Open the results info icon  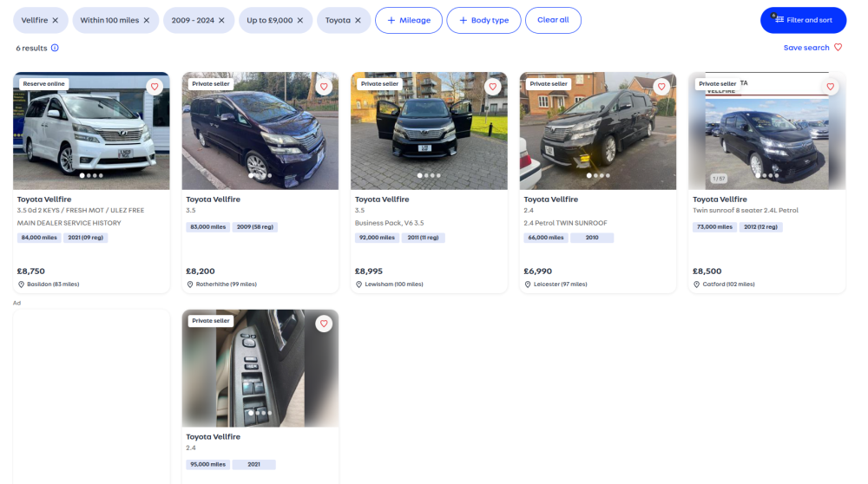coord(55,48)
